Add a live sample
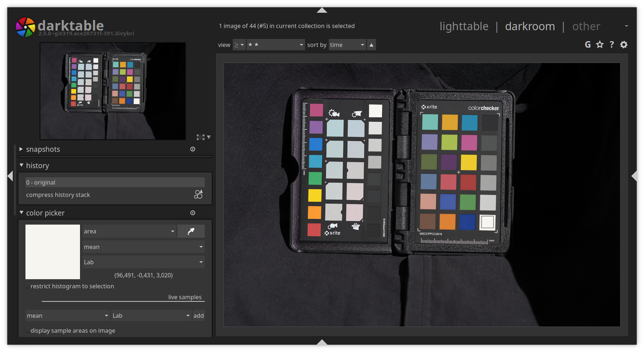 [x=199, y=316]
